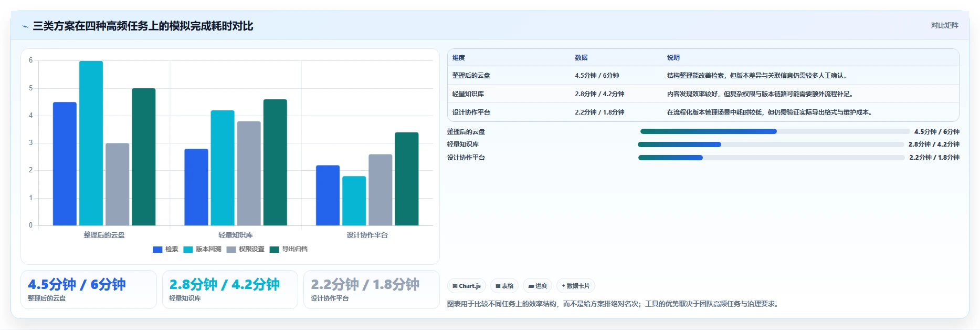Click the 轻量知识库 x-axis label

click(236, 235)
